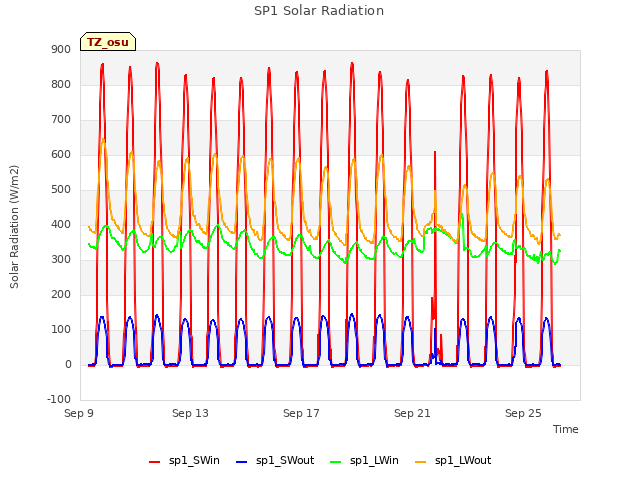Click the 400 y-axis tick label
The image size is (640, 480).
click(x=61, y=224)
